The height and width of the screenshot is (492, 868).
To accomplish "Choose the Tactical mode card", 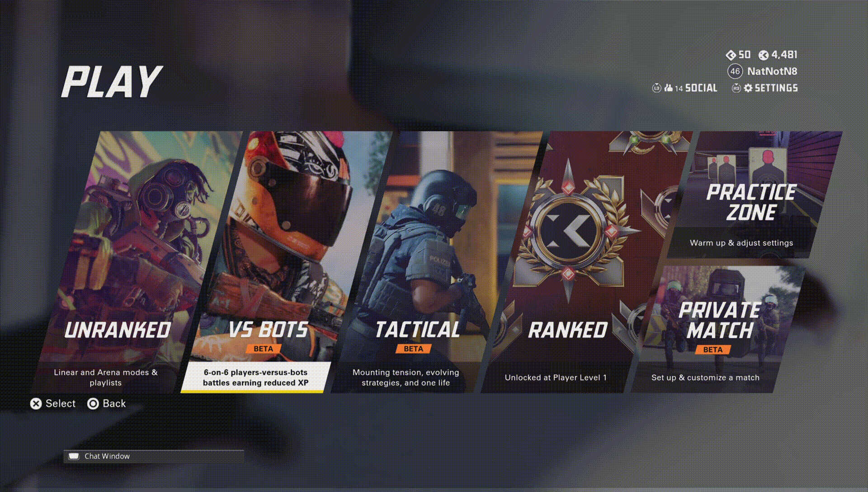I will [x=436, y=262].
